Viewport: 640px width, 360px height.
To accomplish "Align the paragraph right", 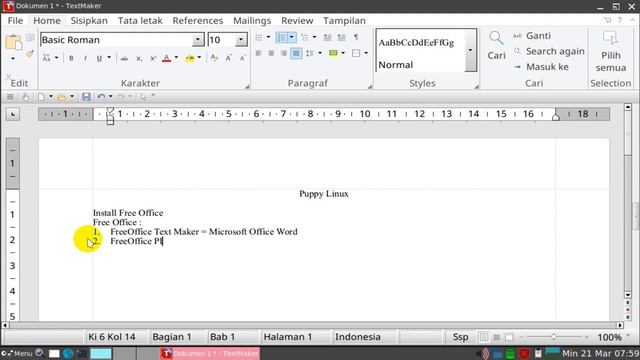I will point(284,53).
